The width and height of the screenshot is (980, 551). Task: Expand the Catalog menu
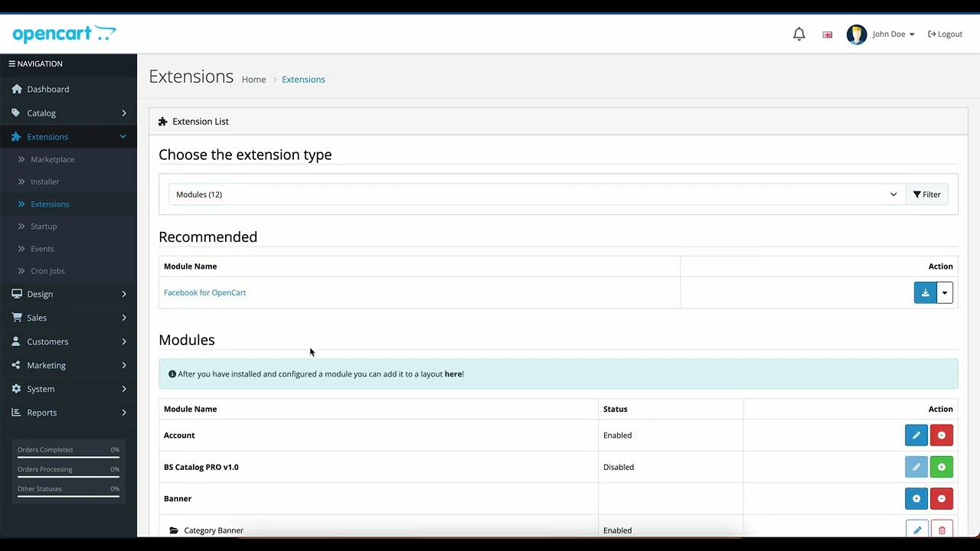68,112
